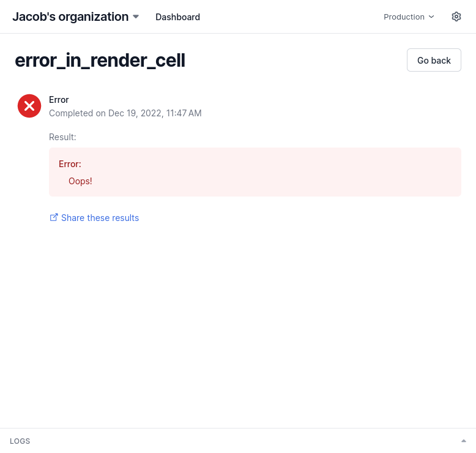Click the Oops! error message text
Screen dimensions: 476x453
[80, 181]
